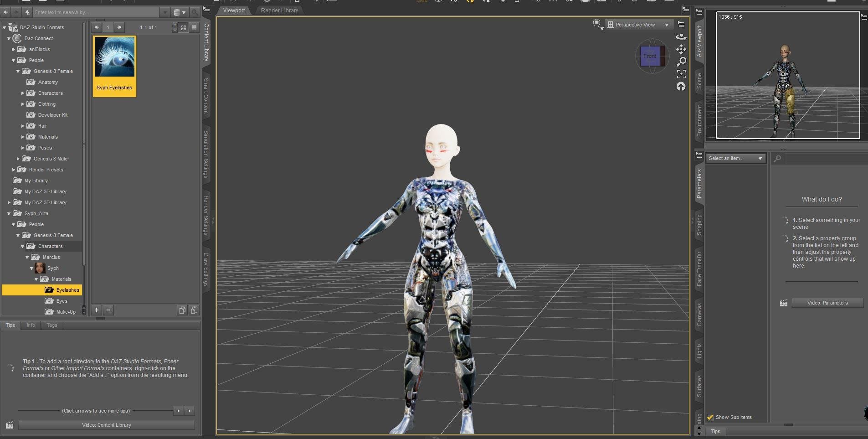This screenshot has height=439, width=868.
Task: Select the My Library folder
Action: [x=36, y=181]
